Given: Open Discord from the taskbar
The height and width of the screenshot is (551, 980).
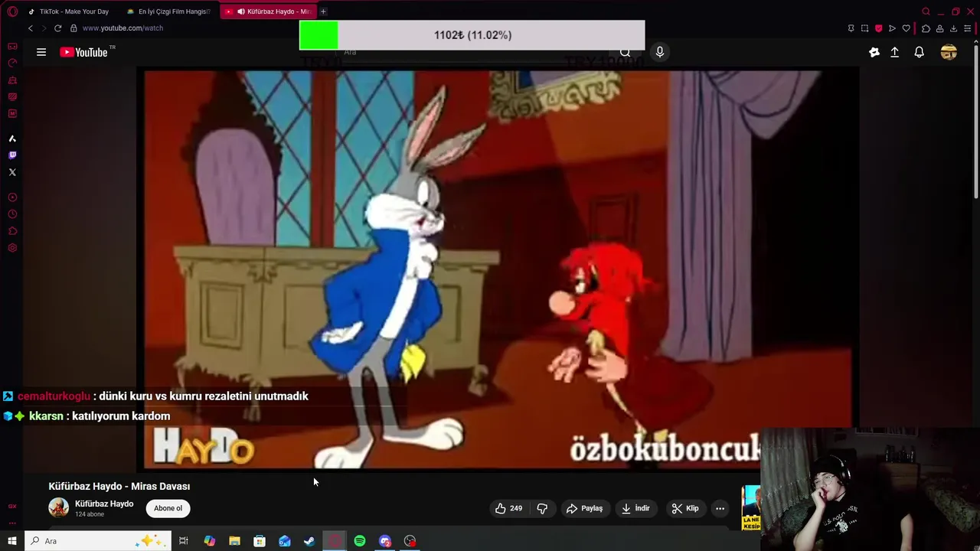Looking at the screenshot, I should (x=385, y=541).
